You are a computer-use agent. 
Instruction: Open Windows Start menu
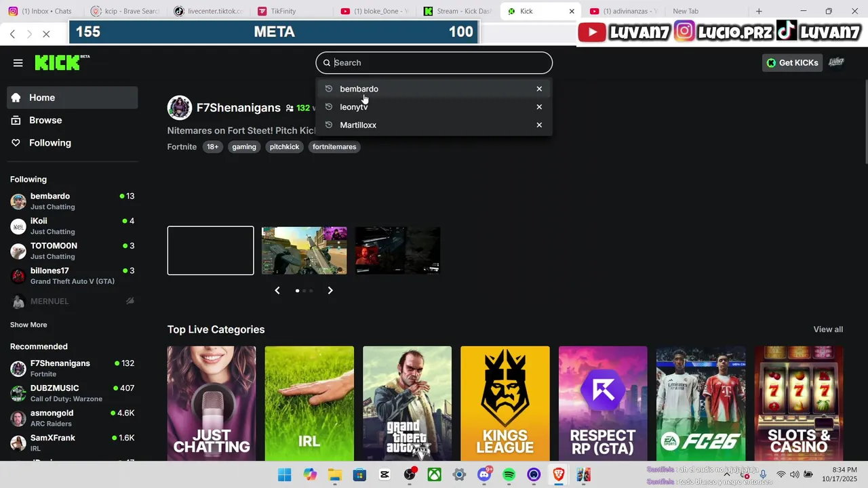pyautogui.click(x=285, y=474)
